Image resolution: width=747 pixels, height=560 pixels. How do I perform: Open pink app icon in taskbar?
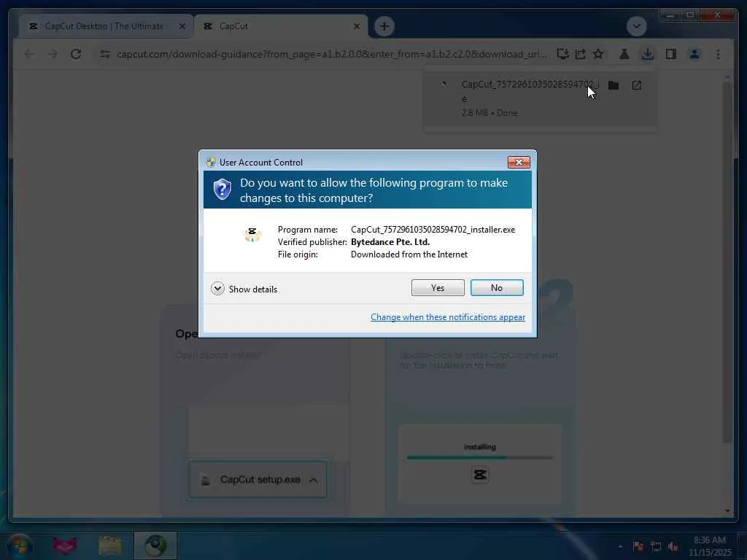tap(64, 545)
